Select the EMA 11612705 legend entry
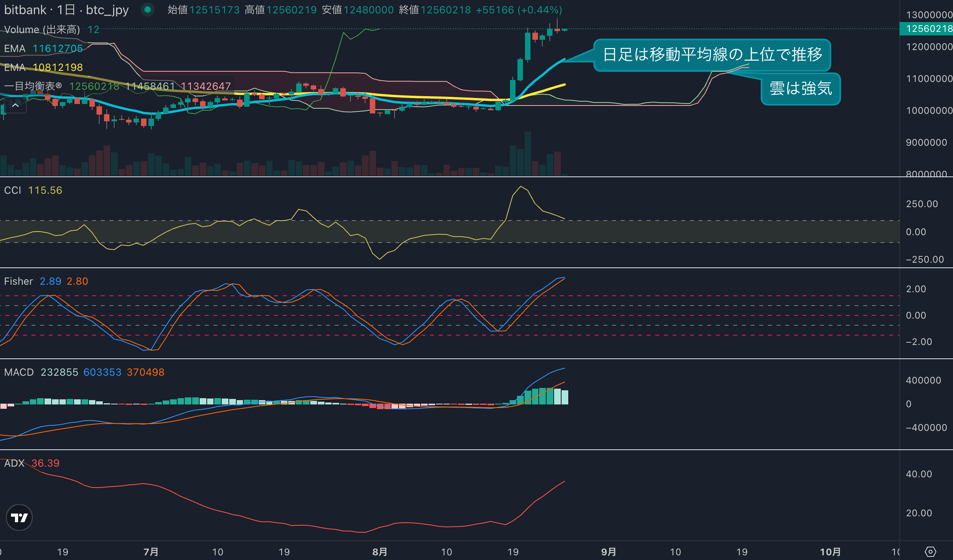The image size is (953, 560). click(43, 48)
